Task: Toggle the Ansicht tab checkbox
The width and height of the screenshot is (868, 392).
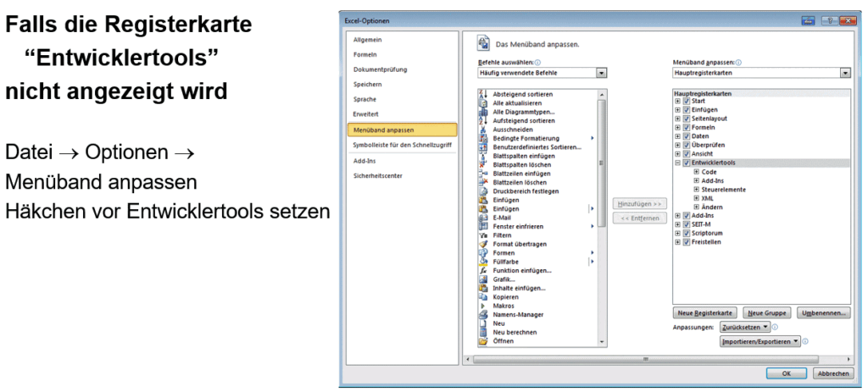Action: click(687, 154)
